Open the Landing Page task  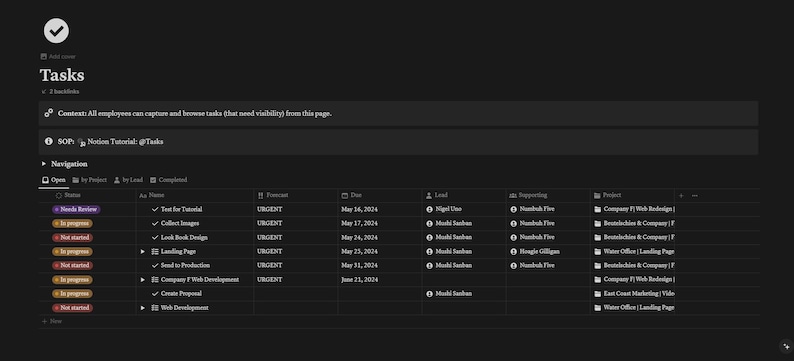(178, 252)
